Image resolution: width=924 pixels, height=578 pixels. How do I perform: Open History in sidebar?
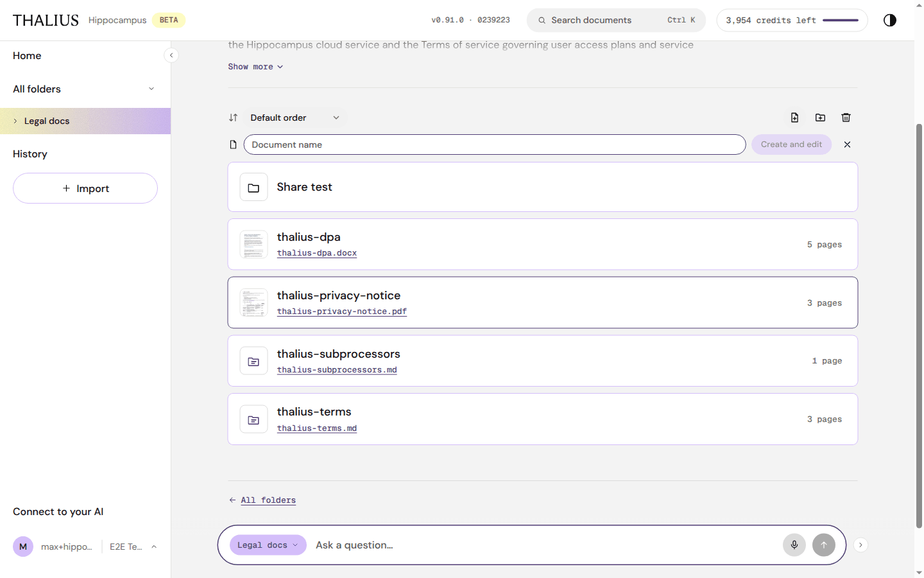pos(30,154)
